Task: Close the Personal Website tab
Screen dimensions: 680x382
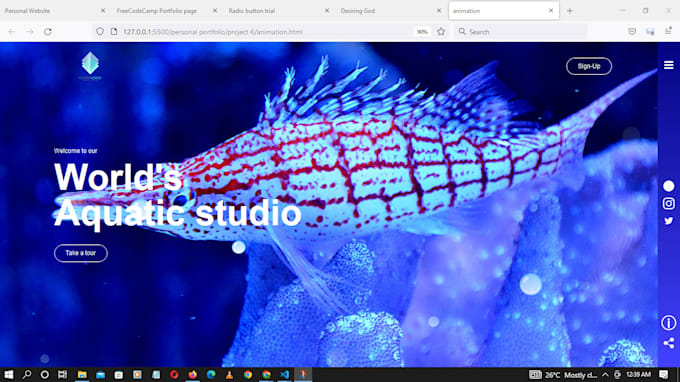Action: [103, 11]
